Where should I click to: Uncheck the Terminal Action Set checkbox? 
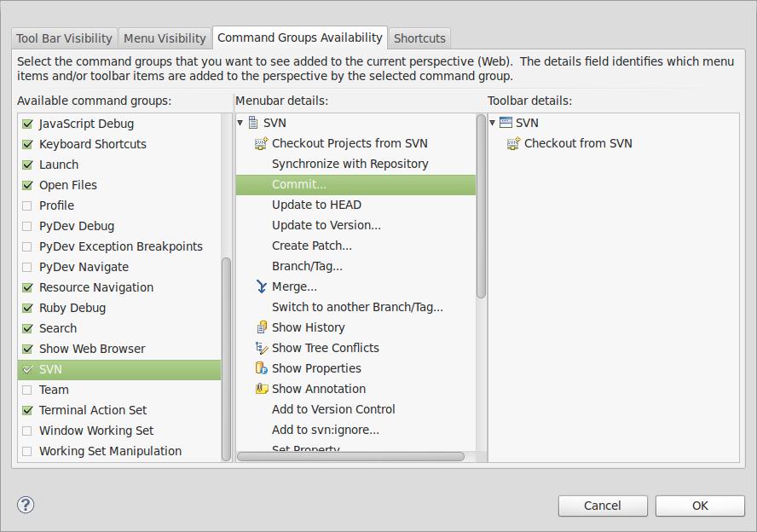(x=27, y=410)
